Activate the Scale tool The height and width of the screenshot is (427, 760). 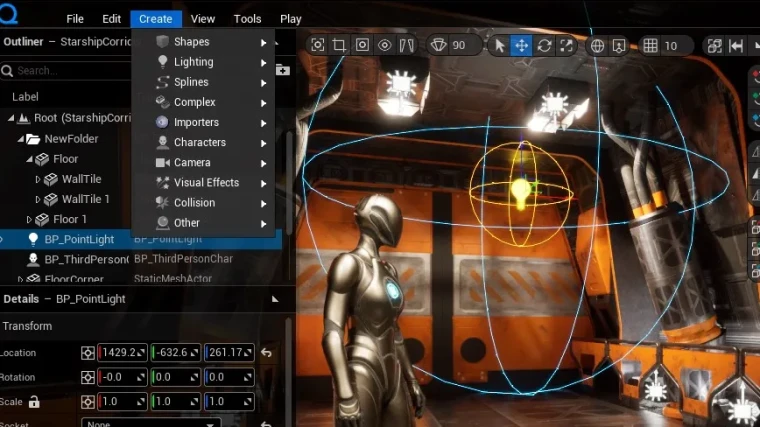coord(567,46)
